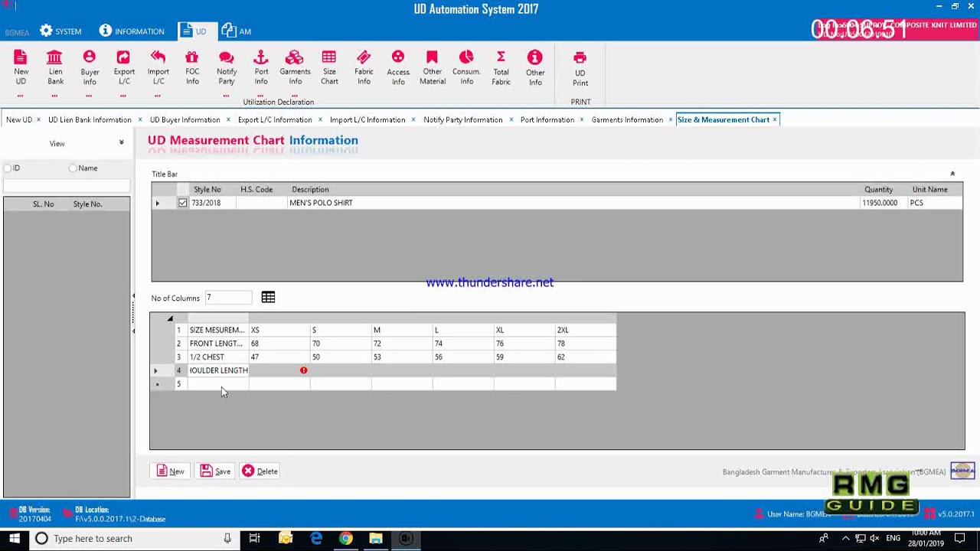Click the red error icon in row 4

click(x=303, y=370)
